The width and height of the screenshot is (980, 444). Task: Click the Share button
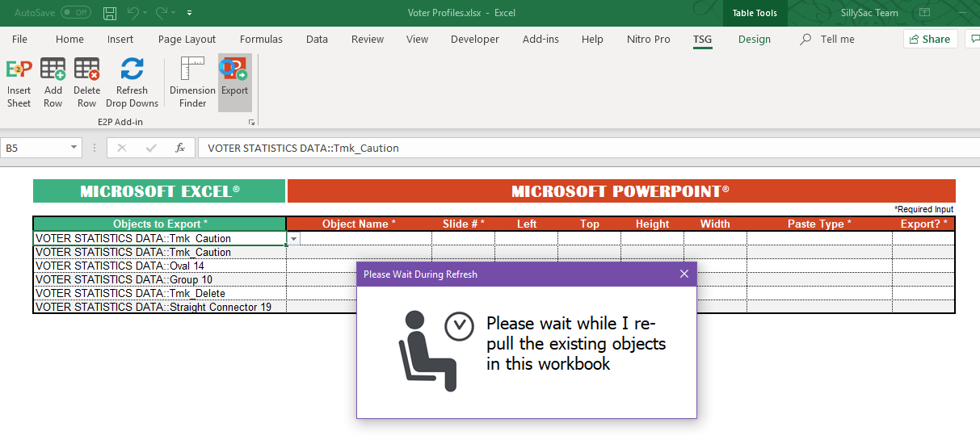930,39
